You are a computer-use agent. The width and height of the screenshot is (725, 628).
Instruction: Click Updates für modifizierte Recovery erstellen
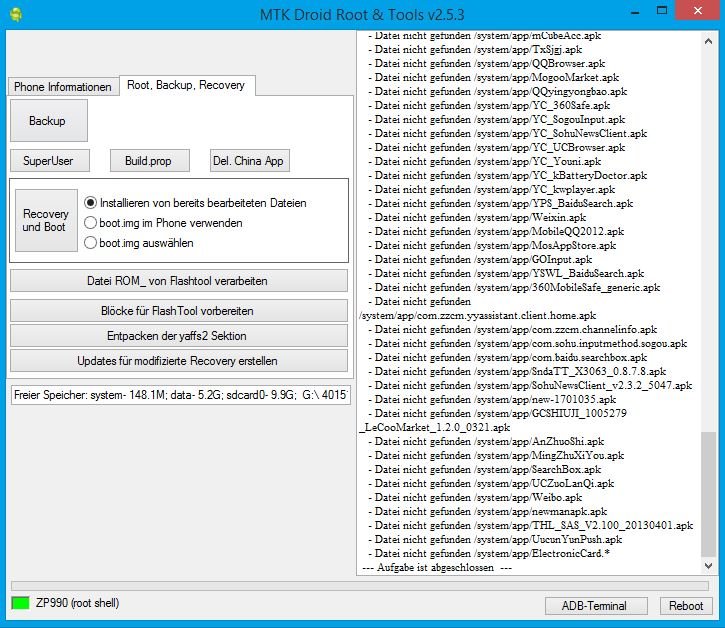(x=178, y=361)
